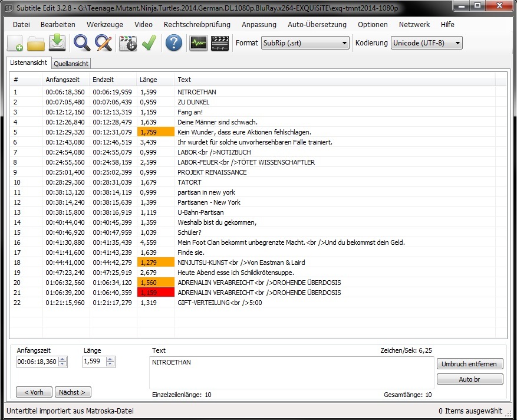The width and height of the screenshot is (517, 420).
Task: Click the orange Länge cell 1,279
Action: tap(156, 262)
